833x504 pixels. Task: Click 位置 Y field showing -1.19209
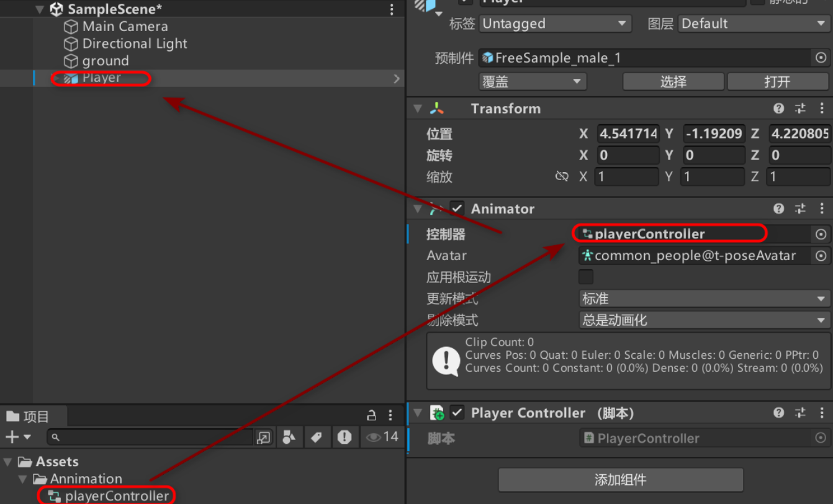click(x=713, y=133)
